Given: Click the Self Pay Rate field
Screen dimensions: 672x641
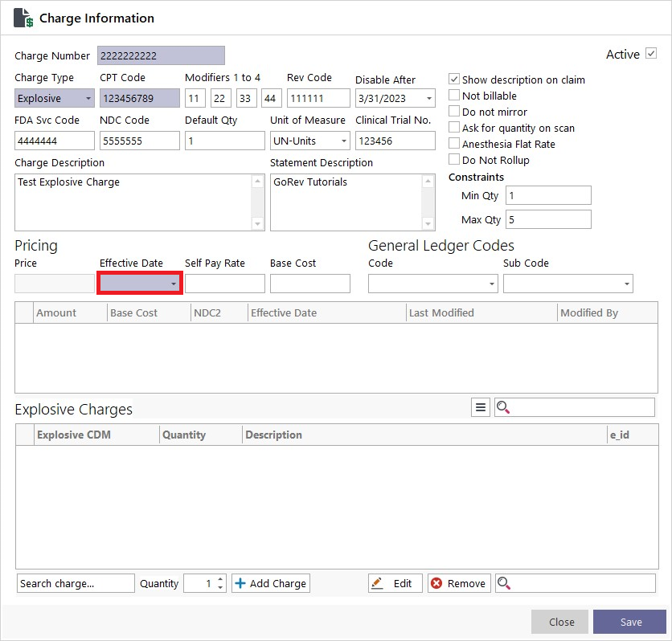Looking at the screenshot, I should [225, 284].
